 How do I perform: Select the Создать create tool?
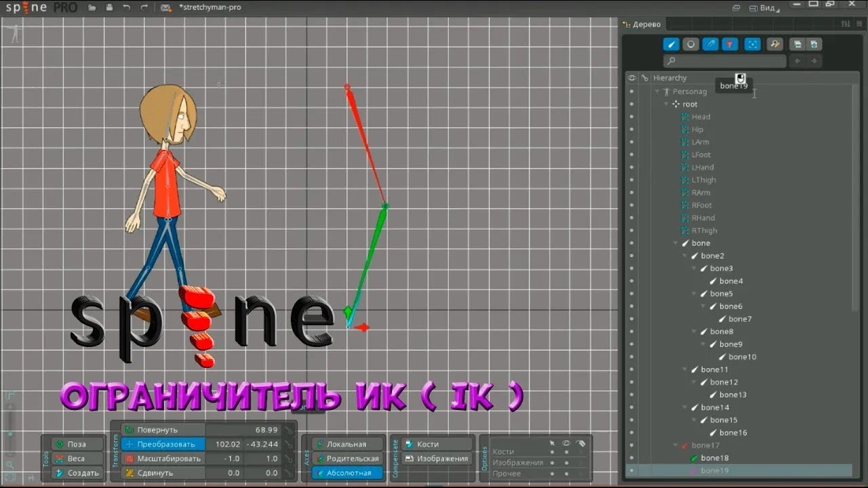(x=78, y=472)
